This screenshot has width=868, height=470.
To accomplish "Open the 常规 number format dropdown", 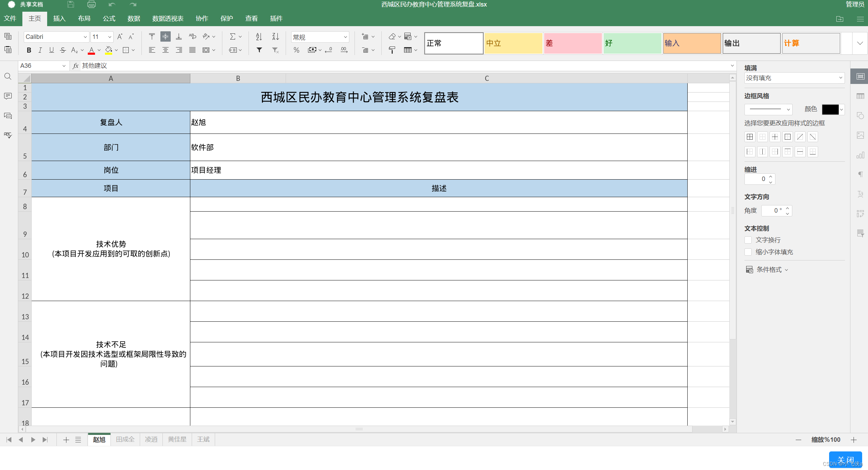I will coord(345,37).
